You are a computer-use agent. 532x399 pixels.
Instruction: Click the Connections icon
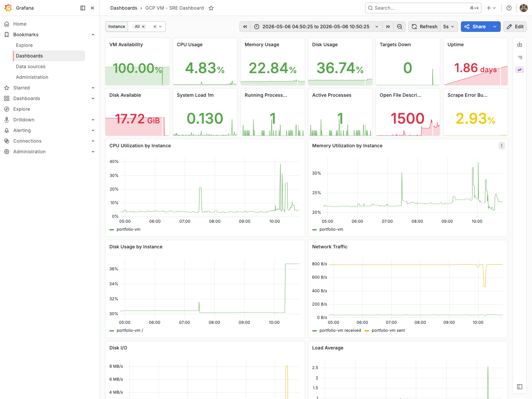point(7,141)
